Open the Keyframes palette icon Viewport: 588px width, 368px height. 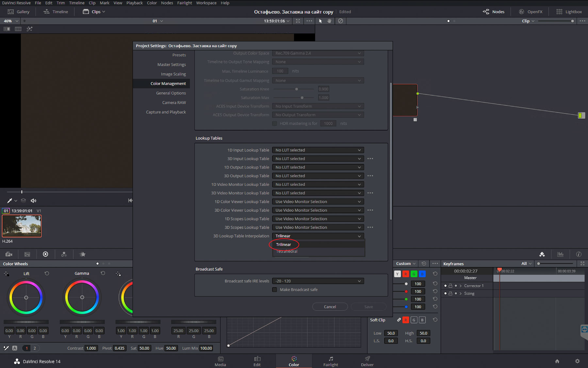tap(542, 254)
